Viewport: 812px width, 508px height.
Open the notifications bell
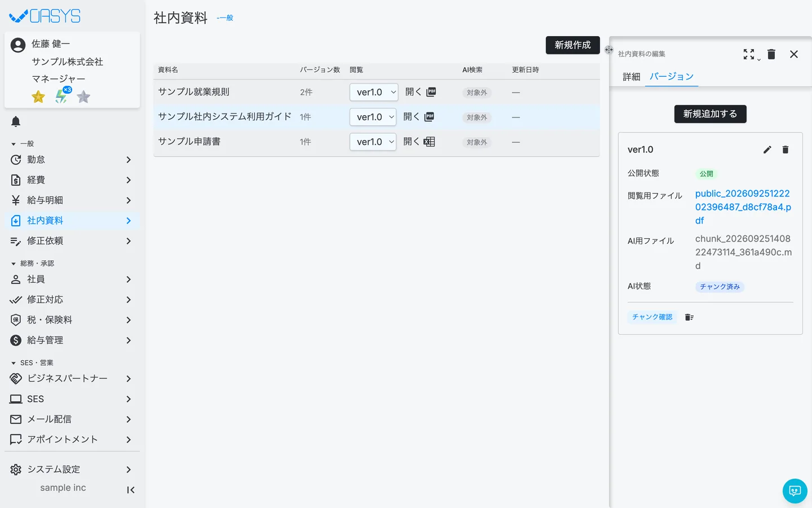[x=16, y=121]
